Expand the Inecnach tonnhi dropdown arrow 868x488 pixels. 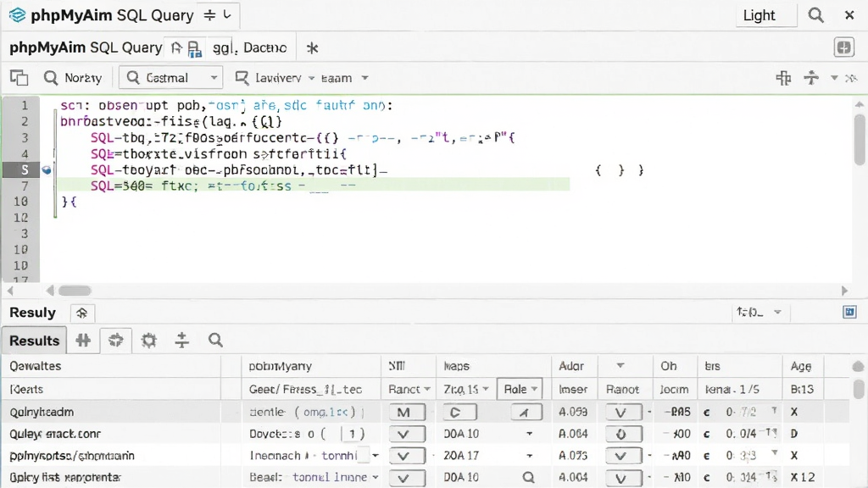tap(376, 456)
